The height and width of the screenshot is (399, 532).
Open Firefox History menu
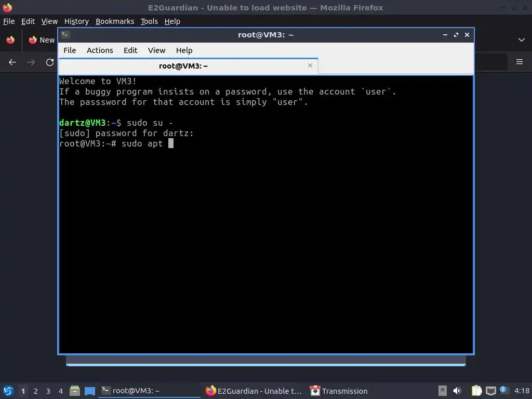[76, 21]
